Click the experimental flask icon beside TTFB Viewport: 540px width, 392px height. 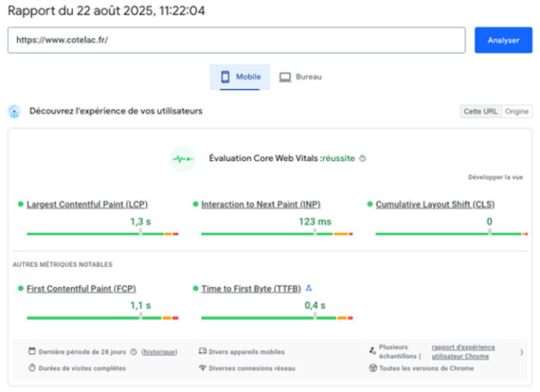pyautogui.click(x=309, y=288)
